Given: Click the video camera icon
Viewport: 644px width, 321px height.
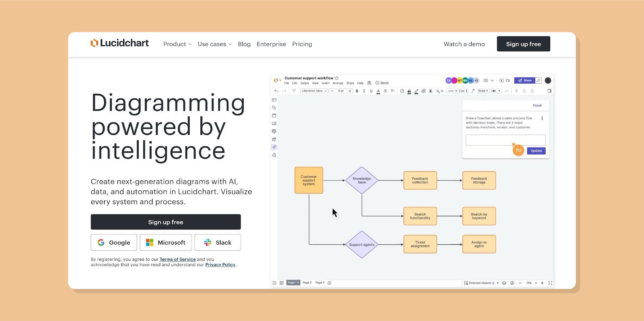Looking at the screenshot, I should [508, 81].
